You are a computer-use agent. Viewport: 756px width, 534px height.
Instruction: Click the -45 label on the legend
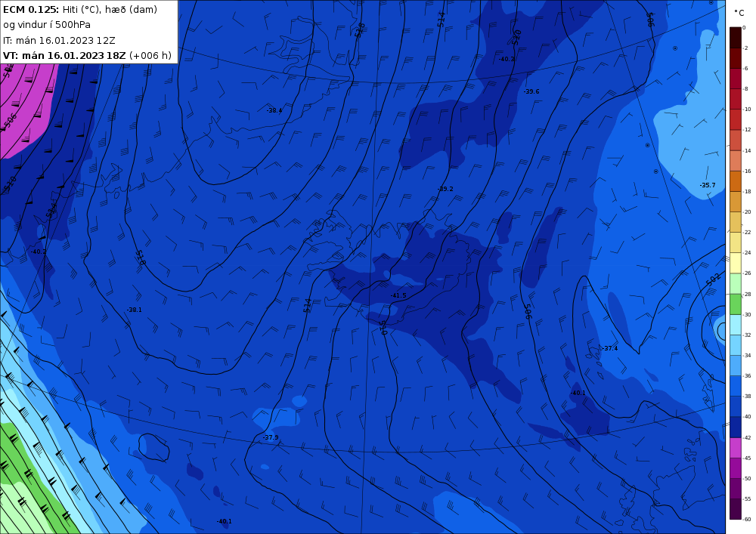point(746,458)
